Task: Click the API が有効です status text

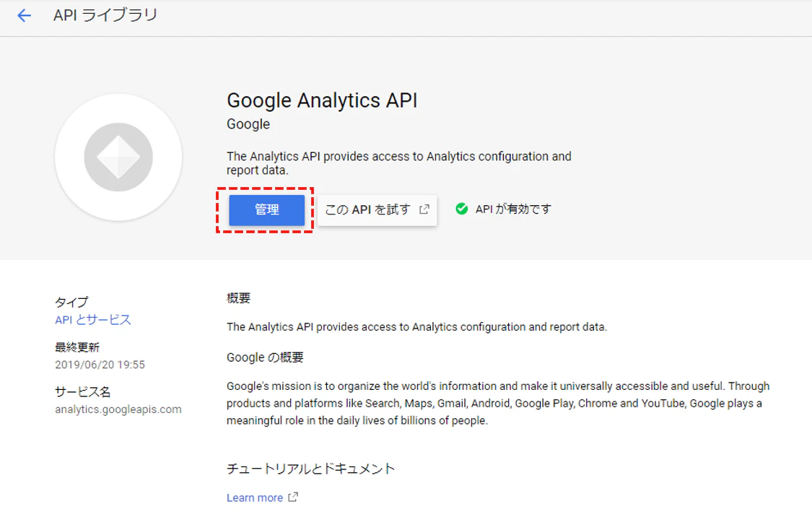Action: pos(513,209)
